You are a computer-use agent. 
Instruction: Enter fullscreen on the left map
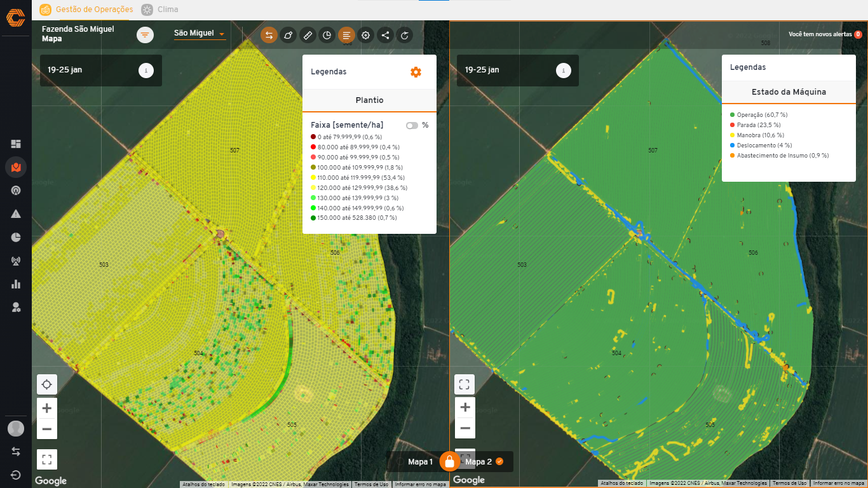pyautogui.click(x=46, y=459)
